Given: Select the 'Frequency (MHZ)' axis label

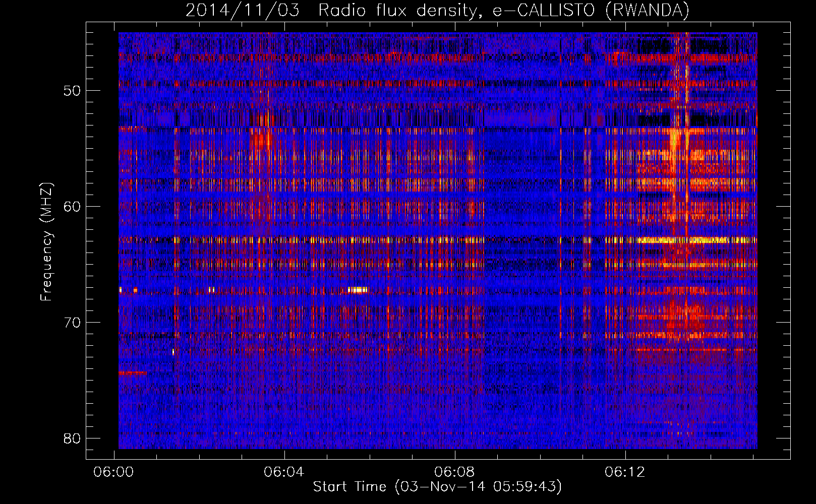Looking at the screenshot, I should [46, 242].
